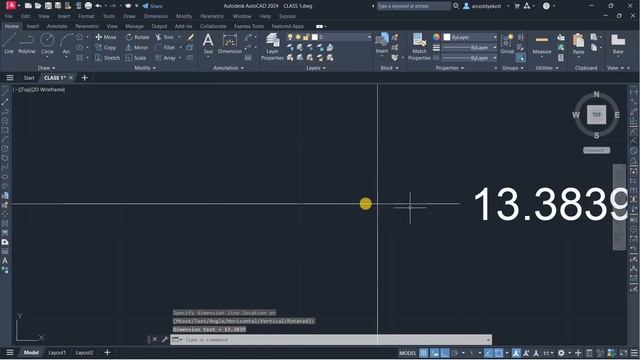Click the keyword search field
The width and height of the screenshot is (640, 360).
point(414,6)
